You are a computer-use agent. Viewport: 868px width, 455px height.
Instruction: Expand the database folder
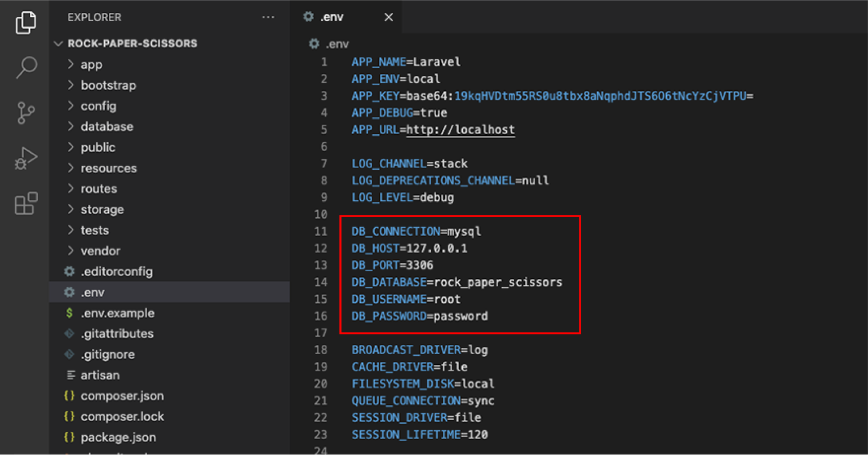click(170, 127)
